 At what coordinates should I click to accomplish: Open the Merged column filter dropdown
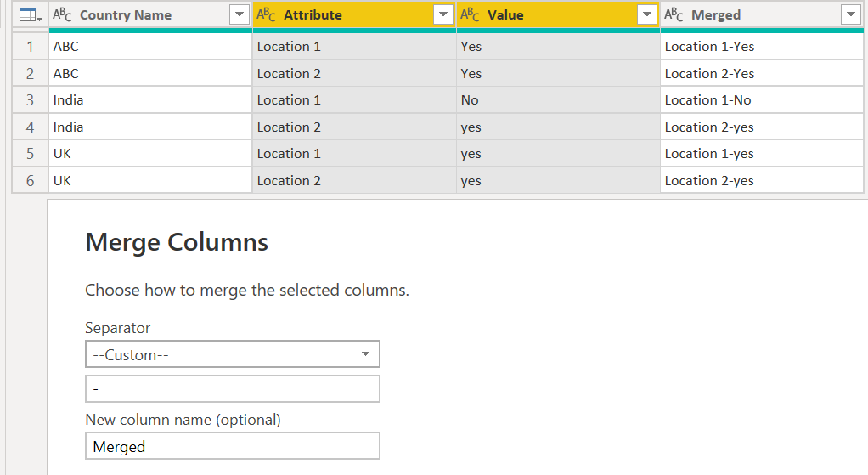850,15
